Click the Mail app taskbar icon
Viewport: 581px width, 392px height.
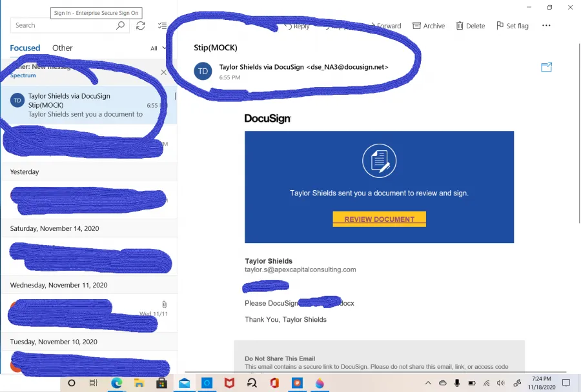point(184,383)
